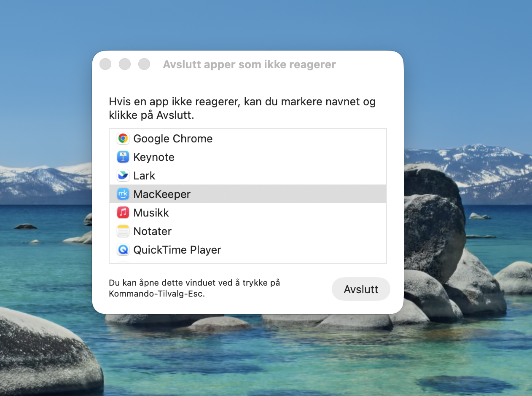Select the Google Chrome row text

tap(173, 139)
